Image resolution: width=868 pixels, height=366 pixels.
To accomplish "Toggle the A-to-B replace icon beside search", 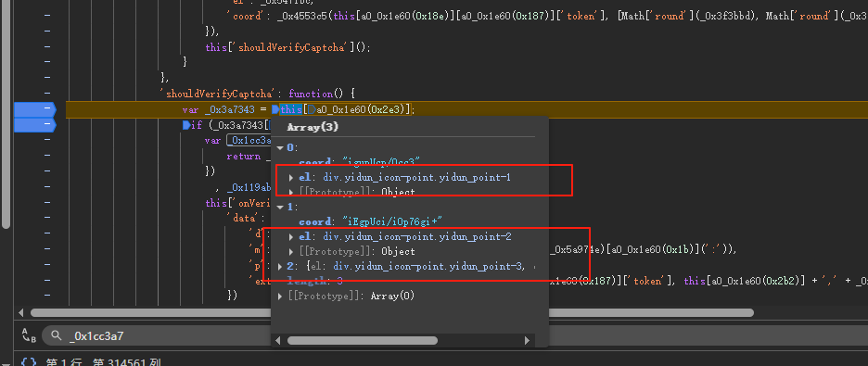I will click(28, 334).
